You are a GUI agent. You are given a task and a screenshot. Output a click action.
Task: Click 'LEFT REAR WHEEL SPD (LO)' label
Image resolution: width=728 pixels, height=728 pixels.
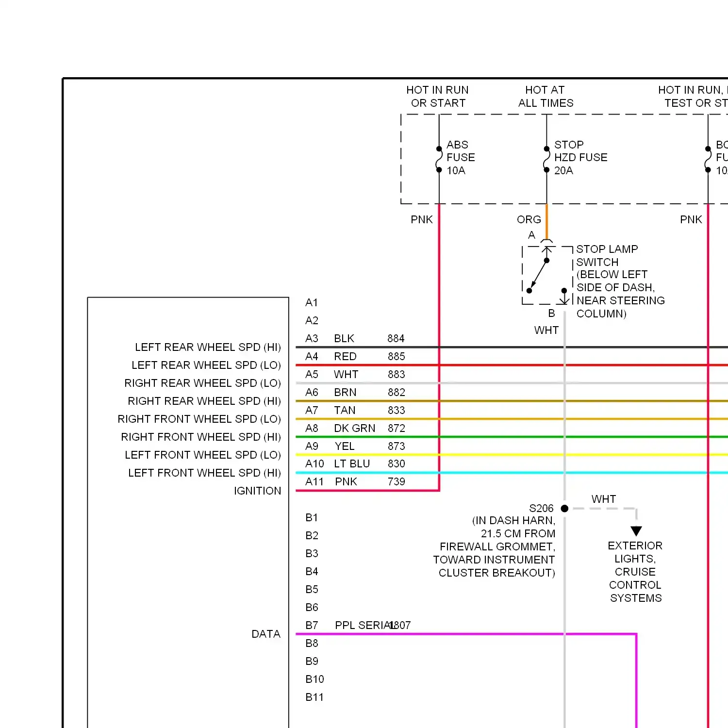coord(206,365)
